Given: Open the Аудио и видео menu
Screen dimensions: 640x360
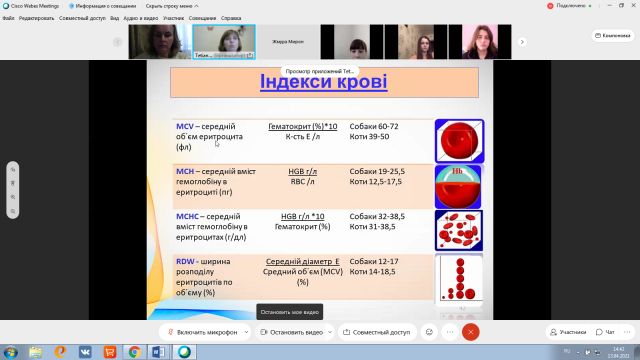Looking at the screenshot, I should [141, 18].
